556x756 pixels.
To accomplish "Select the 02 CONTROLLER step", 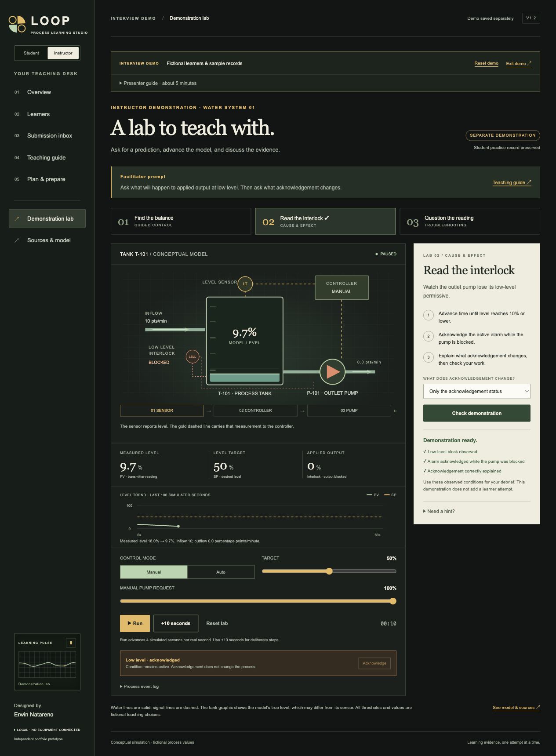I will coord(255,411).
